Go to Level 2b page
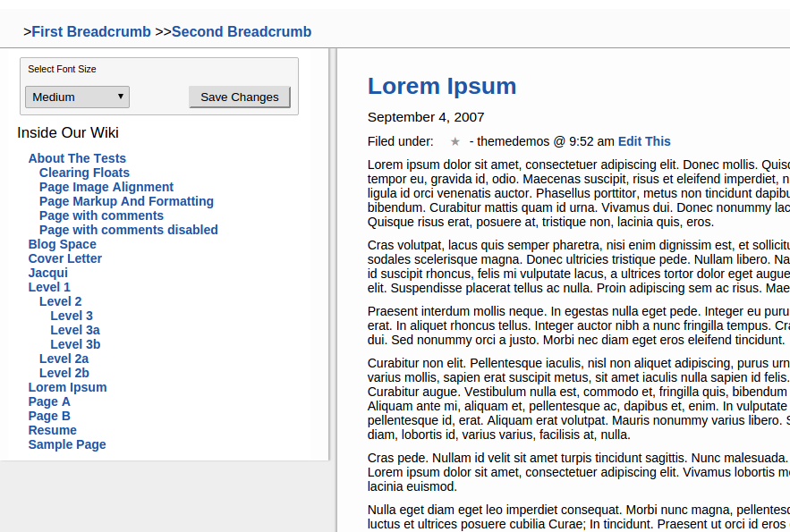The height and width of the screenshot is (532, 790). click(x=64, y=373)
